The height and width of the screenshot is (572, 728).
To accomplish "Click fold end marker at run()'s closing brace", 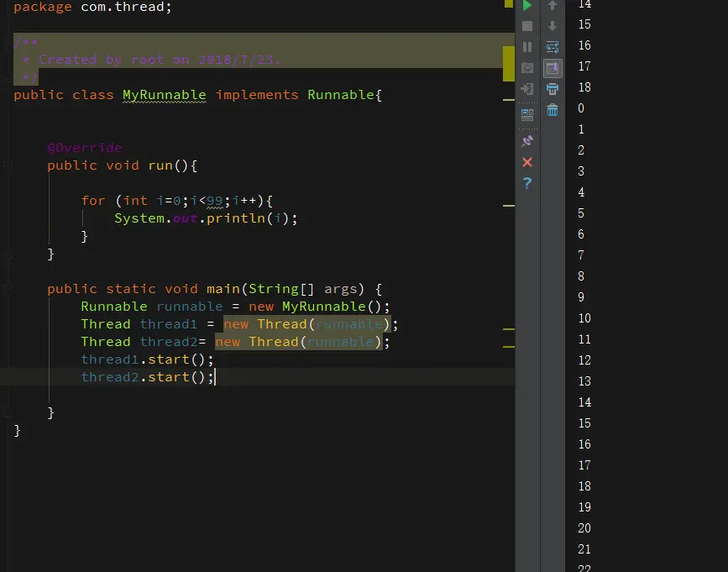I will coord(7,254).
